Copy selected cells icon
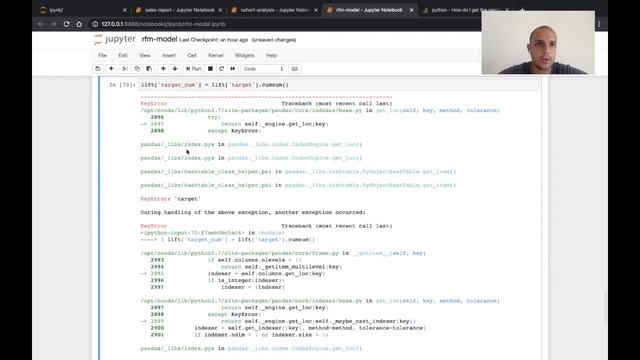Image resolution: width=640 pixels, height=360 pixels. tap(137, 69)
